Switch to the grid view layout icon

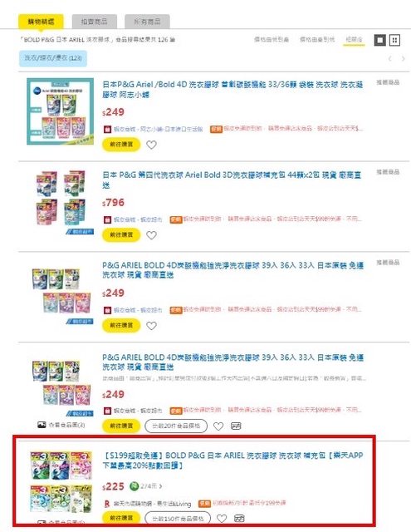394,41
